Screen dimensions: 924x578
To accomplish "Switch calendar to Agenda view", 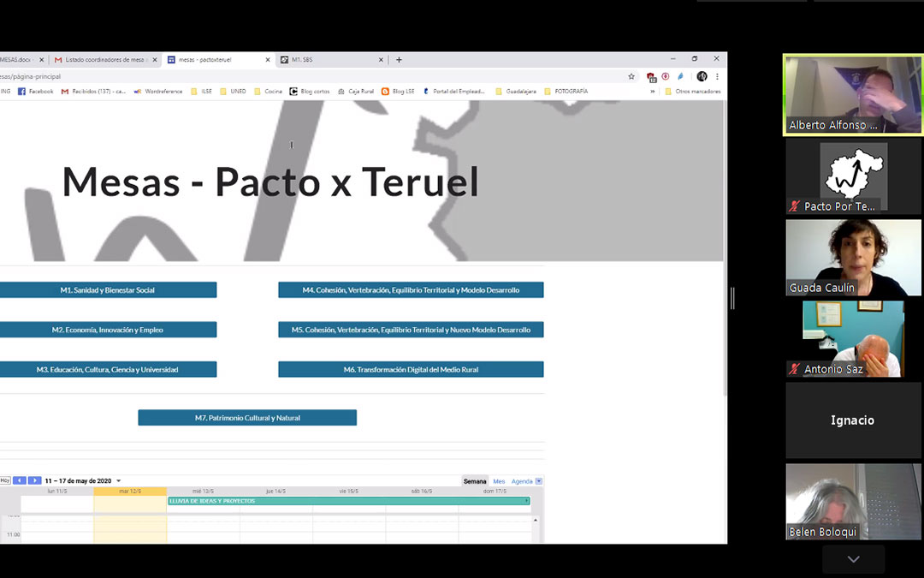I will tap(522, 481).
